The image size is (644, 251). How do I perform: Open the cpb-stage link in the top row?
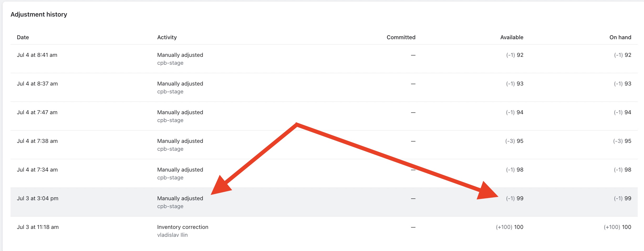pos(170,63)
